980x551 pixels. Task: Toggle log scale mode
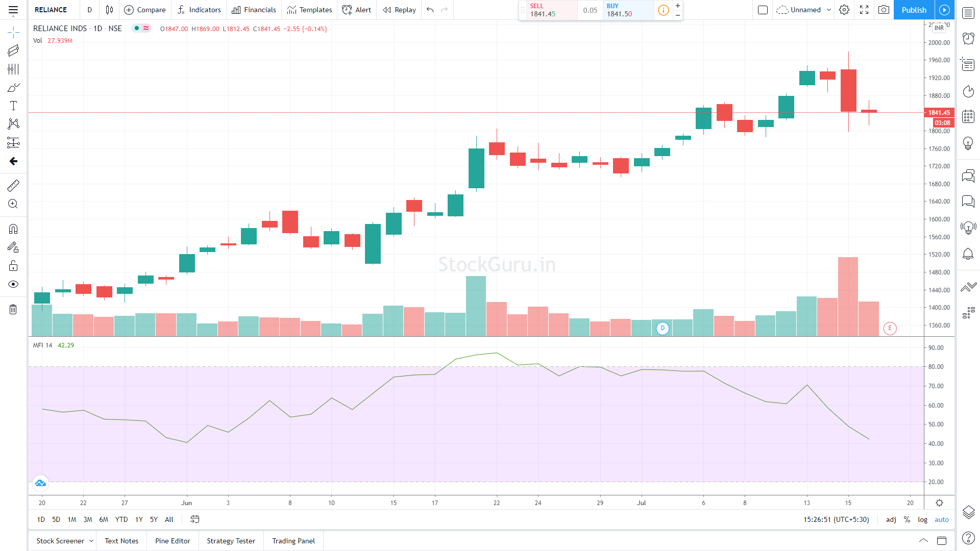pyautogui.click(x=922, y=519)
